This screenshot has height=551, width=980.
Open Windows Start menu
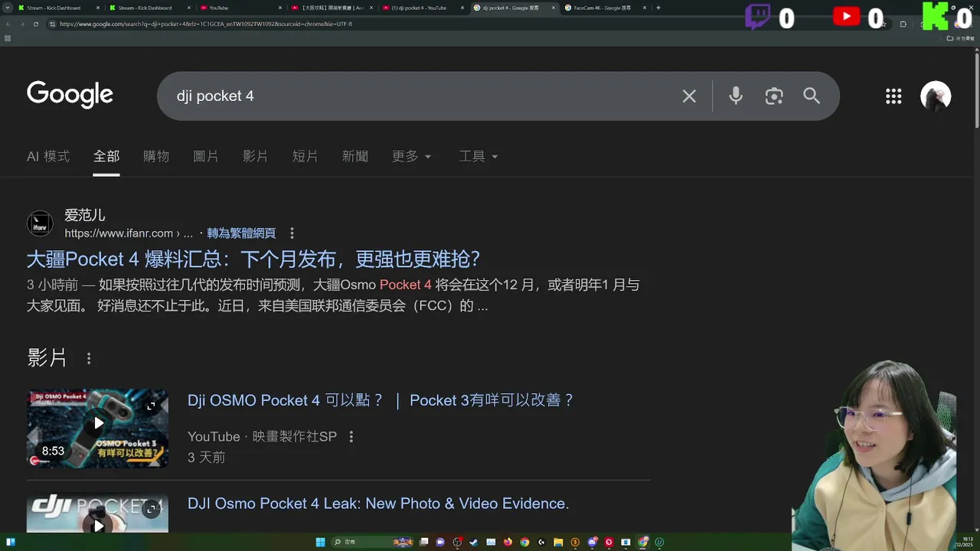(x=320, y=542)
